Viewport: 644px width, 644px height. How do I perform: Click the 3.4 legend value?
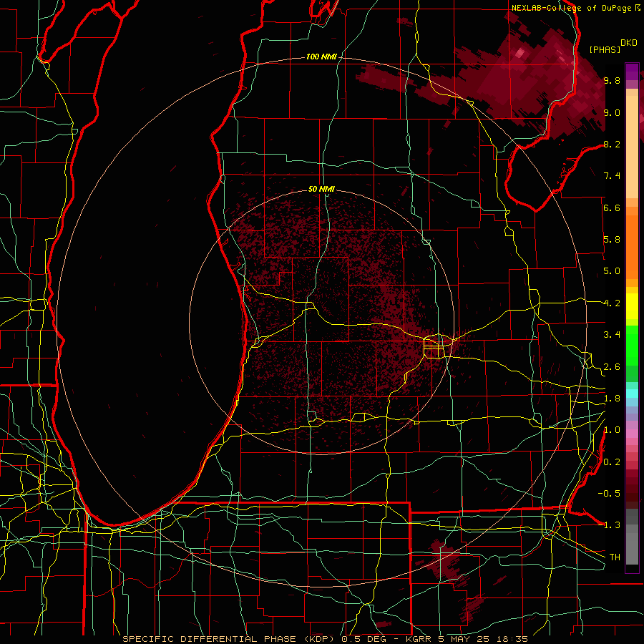click(x=612, y=335)
